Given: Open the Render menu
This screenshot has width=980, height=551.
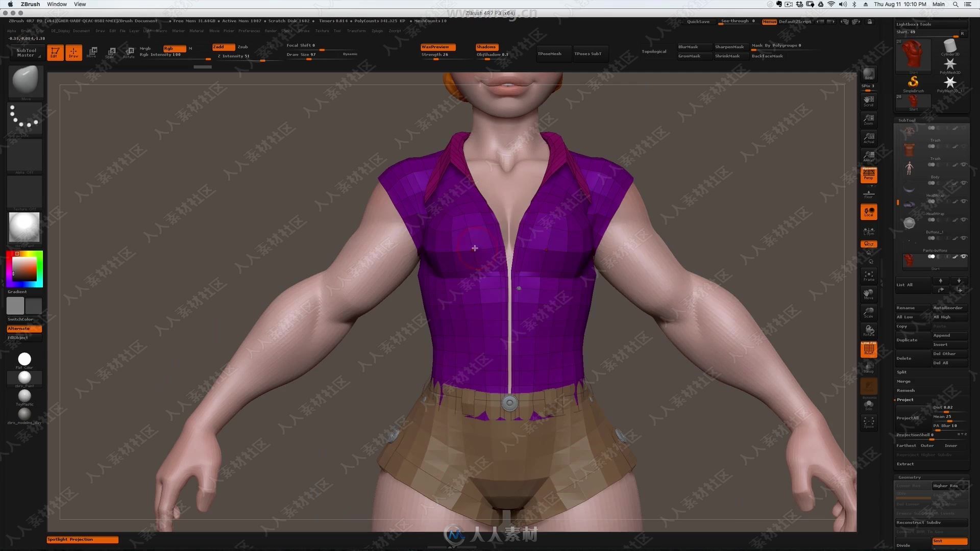Looking at the screenshot, I should pyautogui.click(x=271, y=31).
